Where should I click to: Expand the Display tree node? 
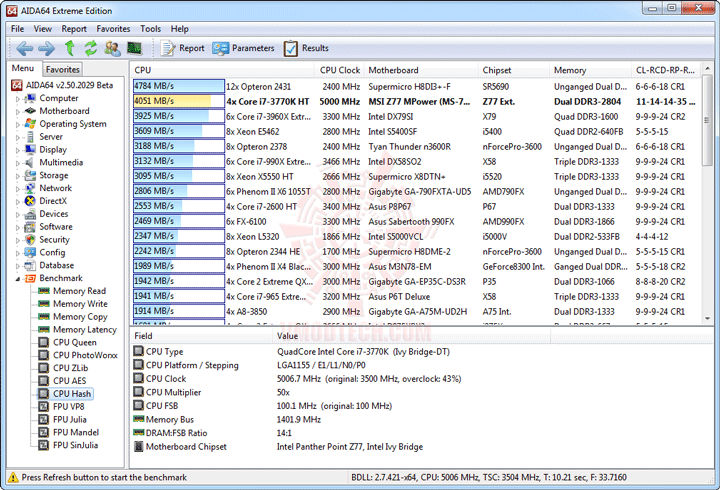click(18, 150)
